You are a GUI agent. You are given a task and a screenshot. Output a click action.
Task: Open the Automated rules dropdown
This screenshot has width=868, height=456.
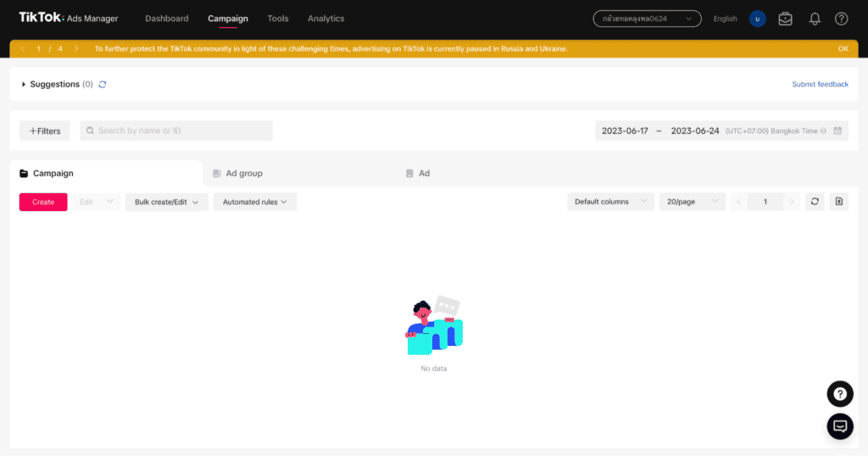coord(254,202)
